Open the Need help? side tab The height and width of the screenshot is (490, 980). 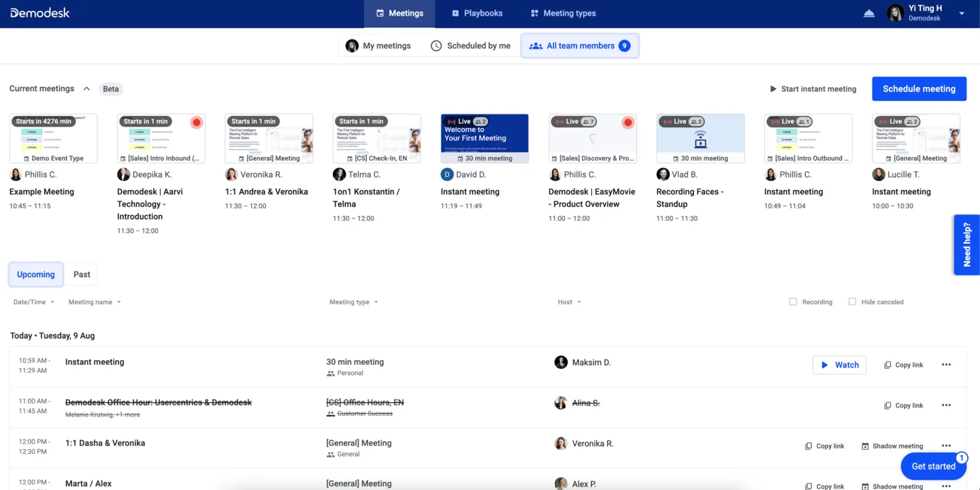966,245
